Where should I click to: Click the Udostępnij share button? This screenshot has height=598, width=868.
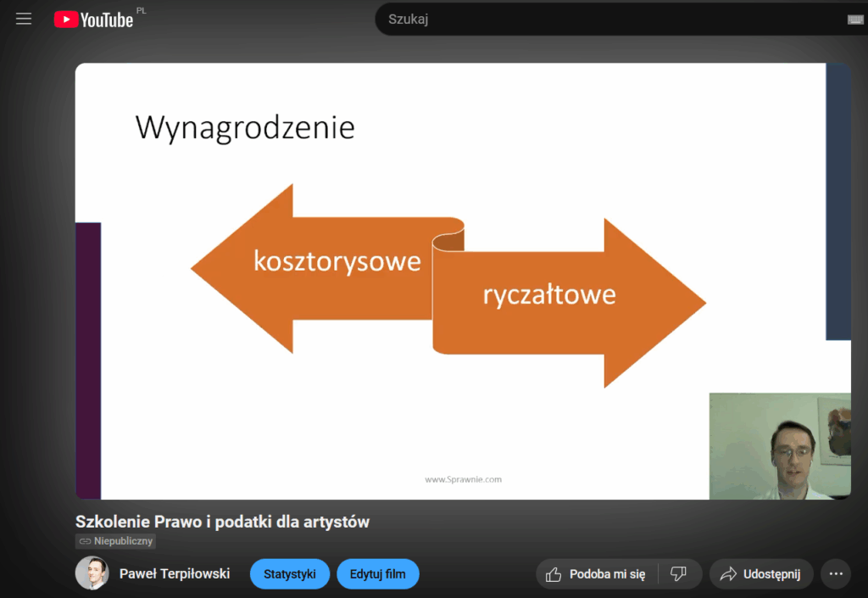(760, 574)
